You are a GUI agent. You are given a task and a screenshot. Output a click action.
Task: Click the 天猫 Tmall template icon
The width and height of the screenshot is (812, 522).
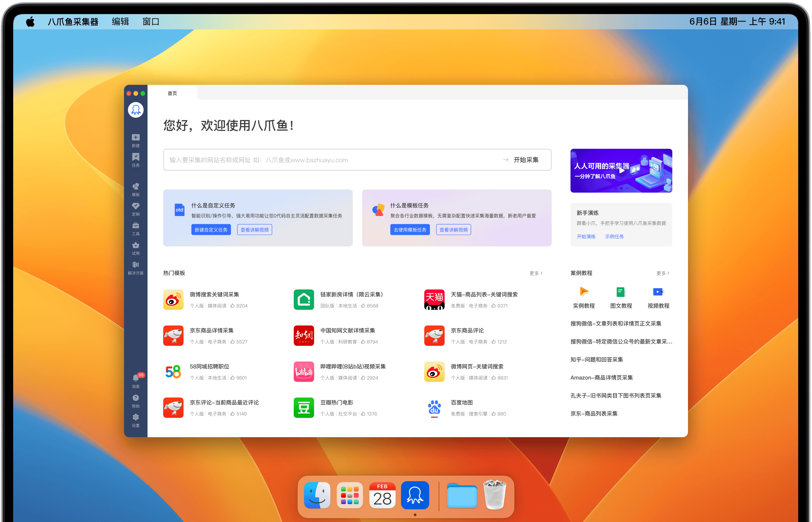point(434,299)
